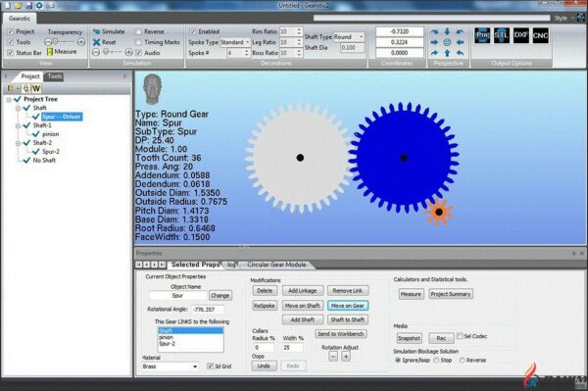Open the Project Summary tool
The height and width of the screenshot is (391, 588).
pos(451,294)
